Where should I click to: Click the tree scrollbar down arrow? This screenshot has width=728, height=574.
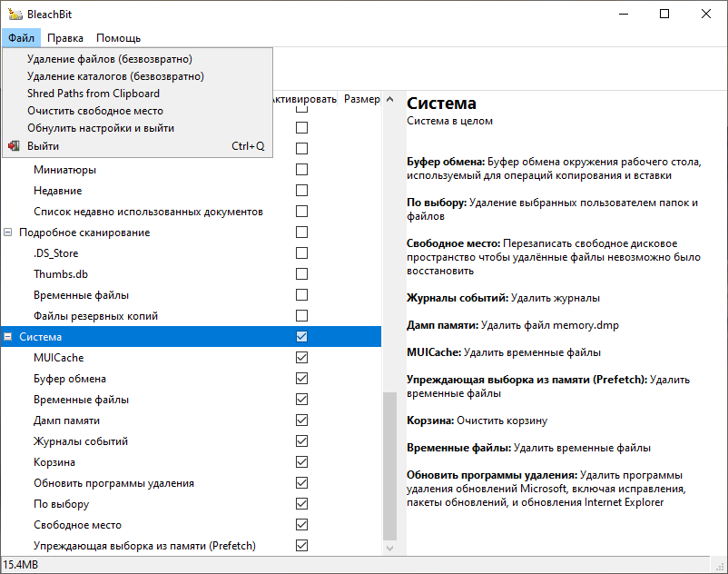tap(390, 549)
